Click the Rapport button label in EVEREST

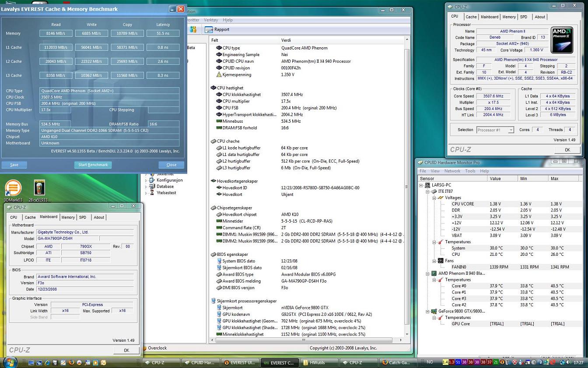(222, 29)
